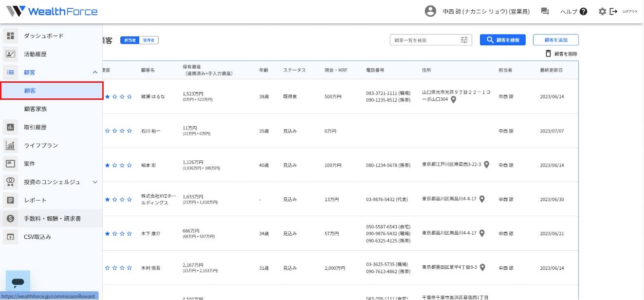644x300 pixels.
Task: Click the レポート document icon
Action: pyautogui.click(x=10, y=200)
